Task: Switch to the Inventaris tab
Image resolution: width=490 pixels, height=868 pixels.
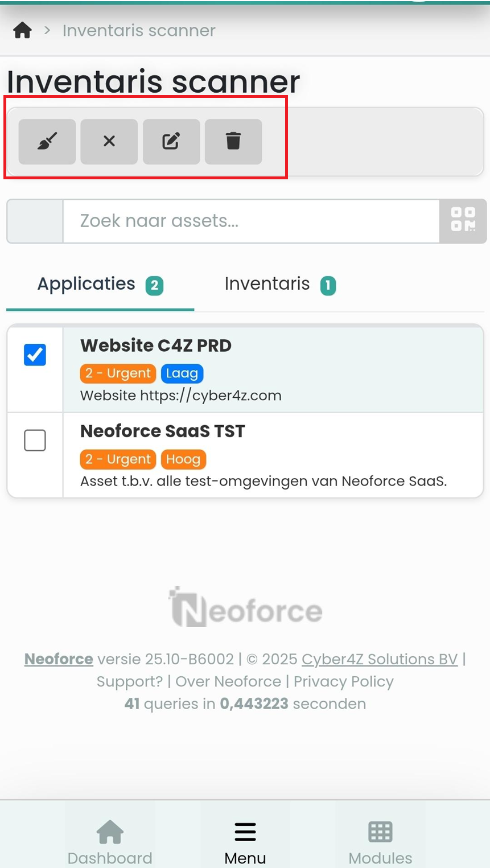Action: coord(279,284)
